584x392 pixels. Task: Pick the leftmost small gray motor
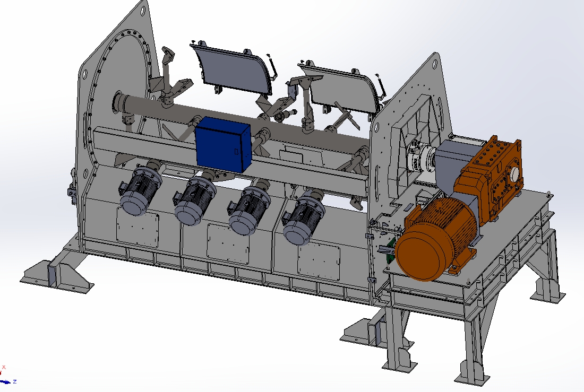coord(139,191)
